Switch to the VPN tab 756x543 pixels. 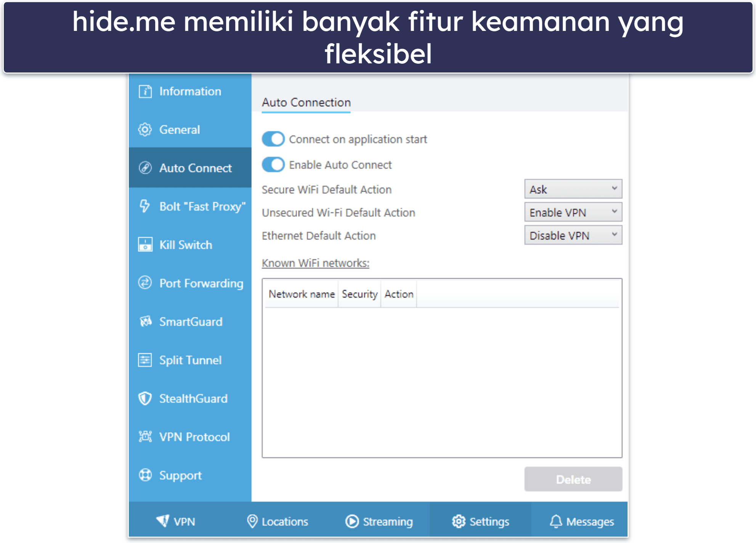176,521
